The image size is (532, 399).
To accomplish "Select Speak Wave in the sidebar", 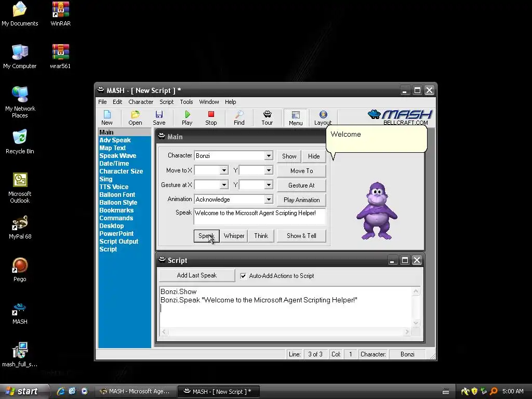I will [x=118, y=156].
